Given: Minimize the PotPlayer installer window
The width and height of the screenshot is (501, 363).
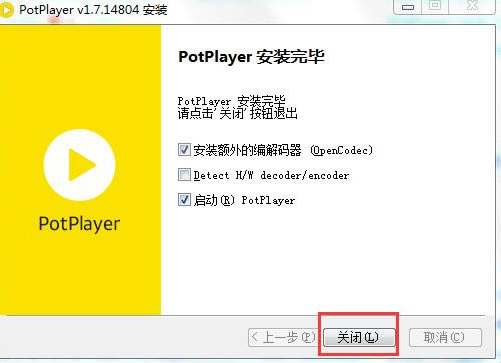Looking at the screenshot, I should (408, 6).
